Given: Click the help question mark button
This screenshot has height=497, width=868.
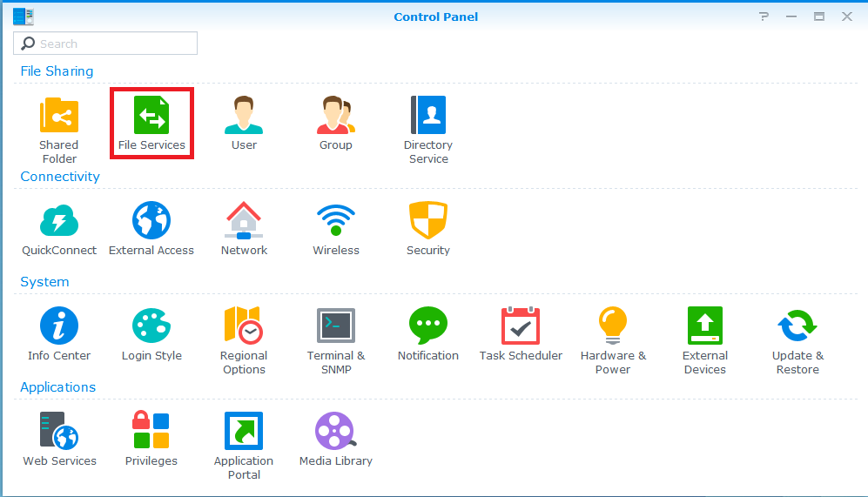Looking at the screenshot, I should [x=764, y=17].
